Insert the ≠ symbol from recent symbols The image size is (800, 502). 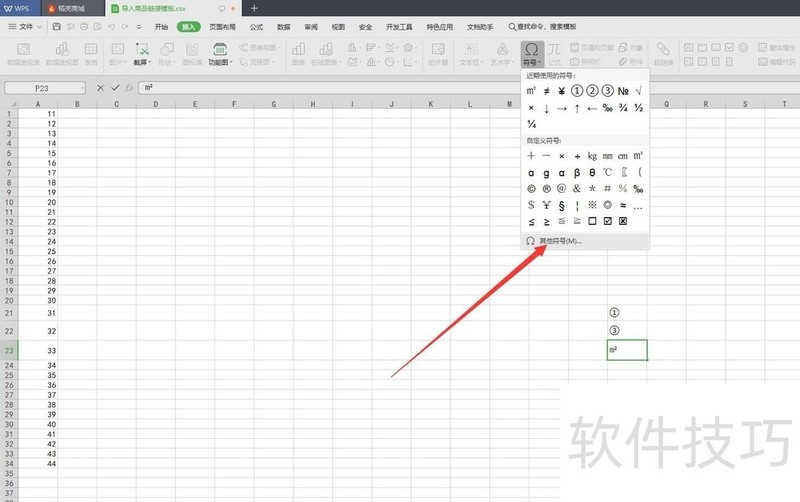coord(546,91)
